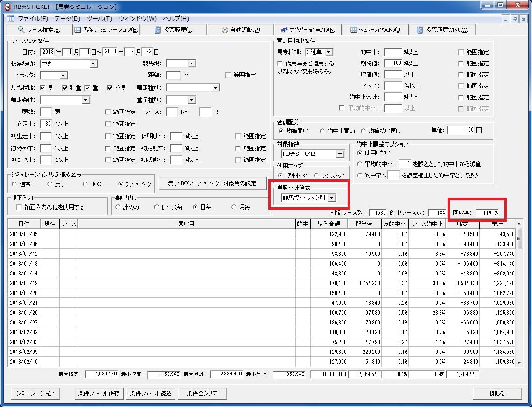This screenshot has height=407, width=532.
Task: Click the end day field showing 22
Action: pyautogui.click(x=147, y=52)
